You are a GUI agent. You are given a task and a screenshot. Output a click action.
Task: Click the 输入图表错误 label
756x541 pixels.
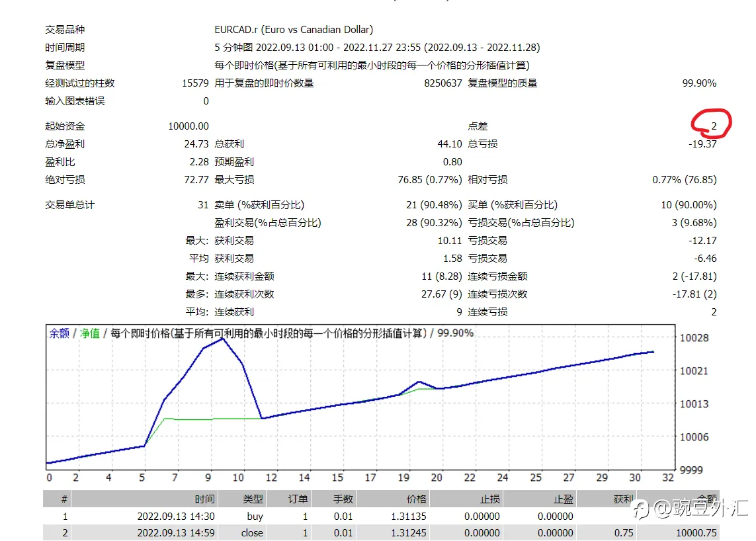[x=75, y=101]
